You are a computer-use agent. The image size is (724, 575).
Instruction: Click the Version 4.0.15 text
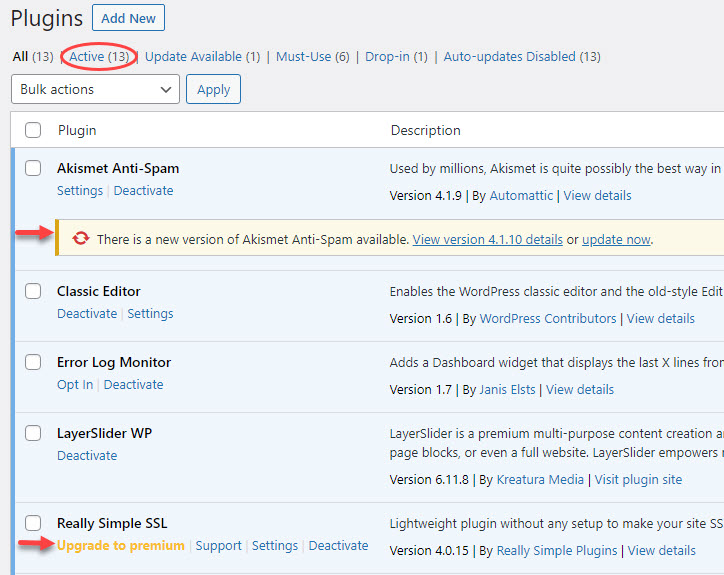coord(429,551)
